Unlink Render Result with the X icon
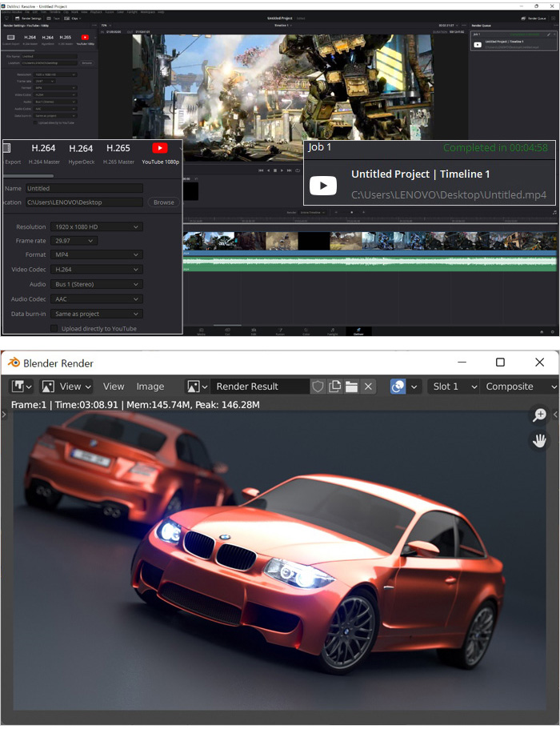The height and width of the screenshot is (729, 560). click(368, 387)
